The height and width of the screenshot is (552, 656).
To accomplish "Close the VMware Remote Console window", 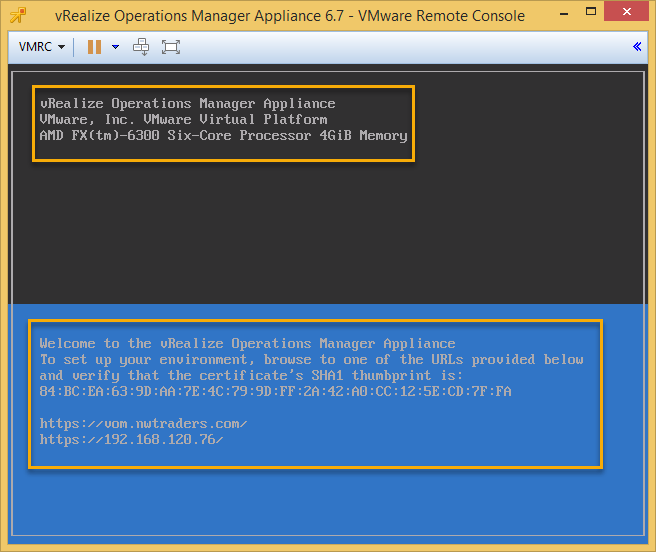I will pyautogui.click(x=628, y=15).
